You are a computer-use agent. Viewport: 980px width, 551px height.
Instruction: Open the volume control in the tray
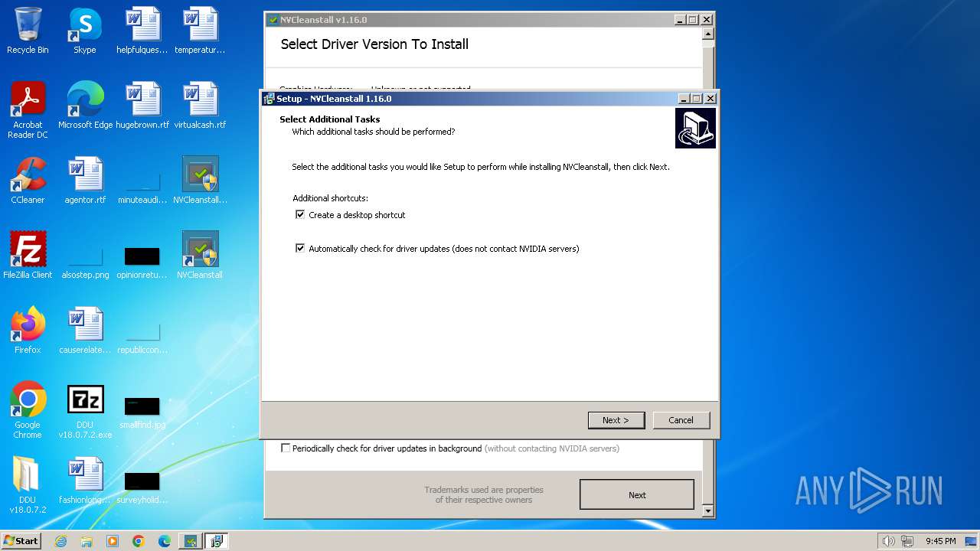(x=888, y=541)
